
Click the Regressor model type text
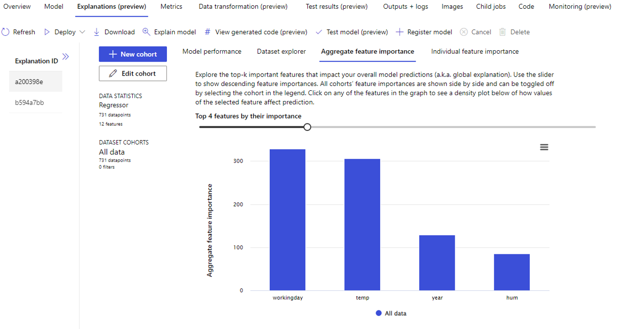pos(114,105)
